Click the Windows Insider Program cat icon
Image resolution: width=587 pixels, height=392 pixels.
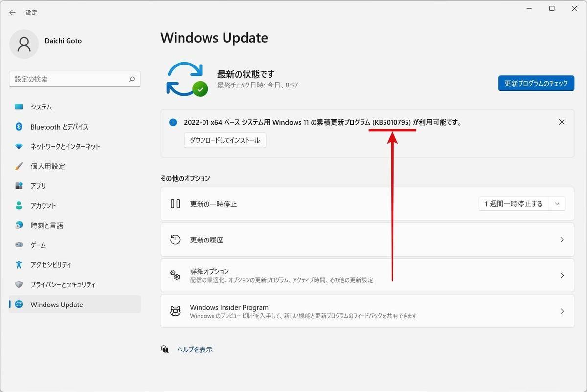(175, 311)
